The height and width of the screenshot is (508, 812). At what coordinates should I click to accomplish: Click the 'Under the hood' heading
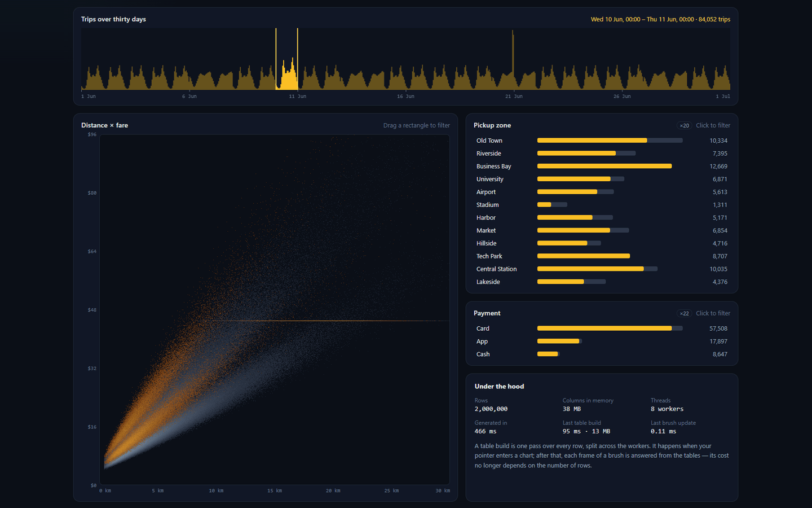(x=500, y=387)
